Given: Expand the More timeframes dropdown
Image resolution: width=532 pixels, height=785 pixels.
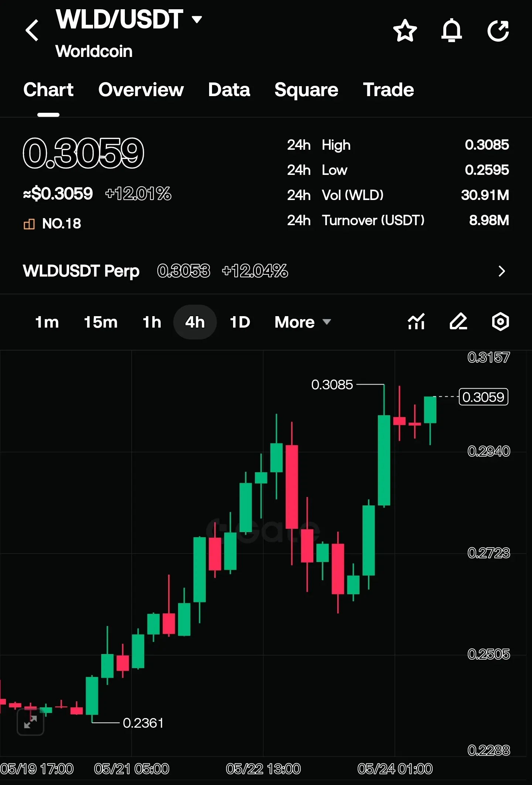Looking at the screenshot, I should coord(303,322).
